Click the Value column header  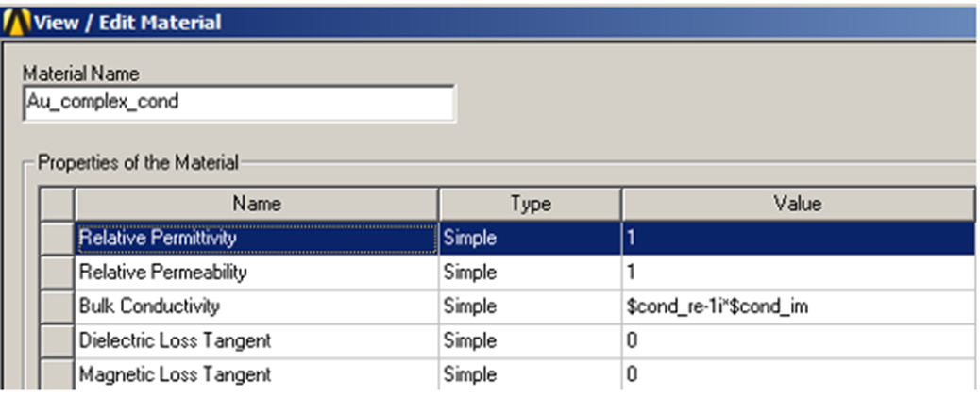click(798, 204)
